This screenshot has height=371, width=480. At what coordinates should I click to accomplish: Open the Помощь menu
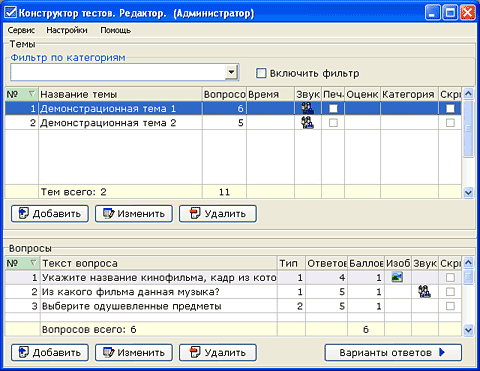pos(115,30)
